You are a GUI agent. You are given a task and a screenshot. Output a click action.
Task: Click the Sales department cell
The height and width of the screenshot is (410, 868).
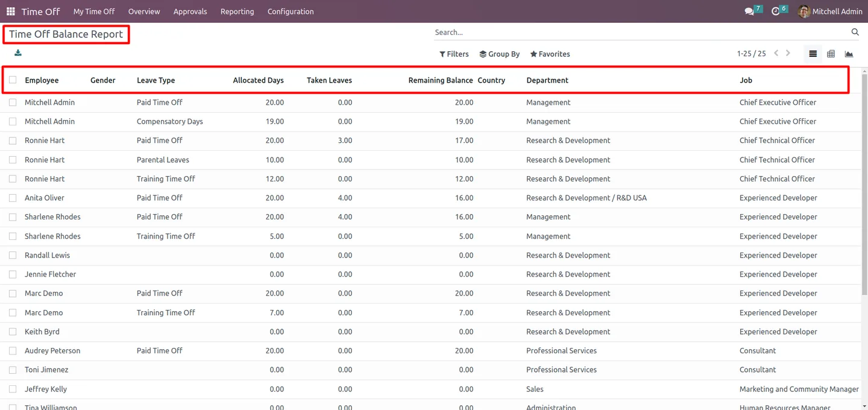tap(535, 389)
